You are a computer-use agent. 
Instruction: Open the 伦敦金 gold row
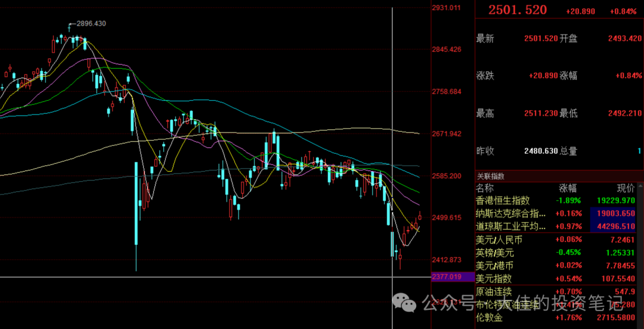click(x=559, y=318)
